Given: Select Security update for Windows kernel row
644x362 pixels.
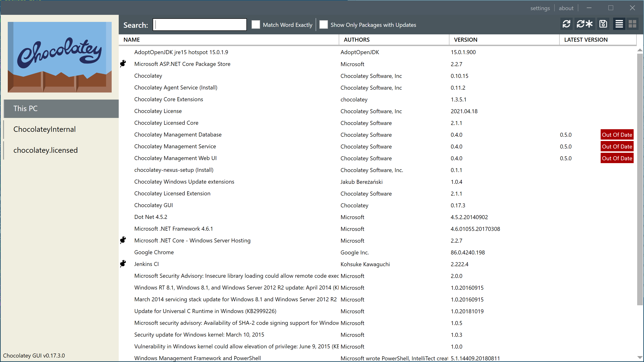Looking at the screenshot, I should coord(378,334).
